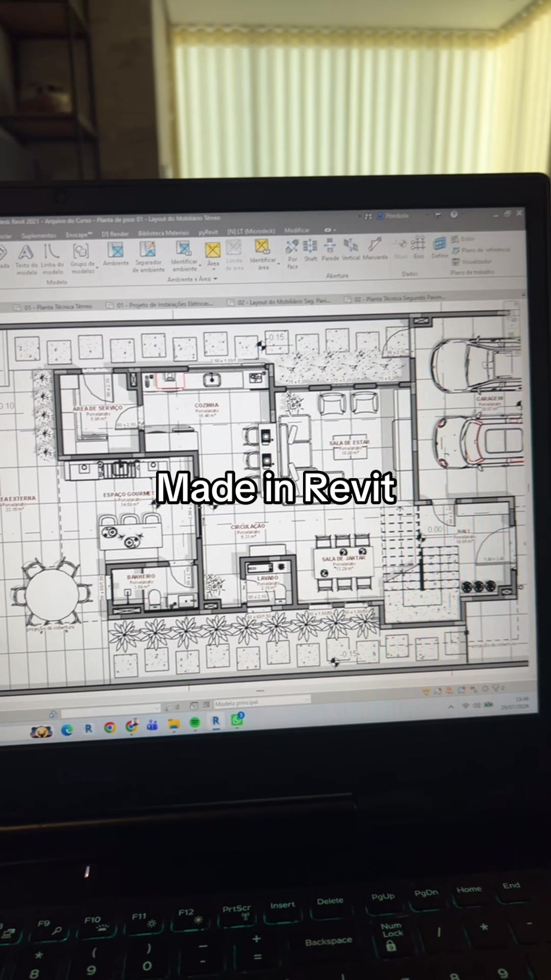Select the Parede opening tool
The height and width of the screenshot is (980, 551).
pyautogui.click(x=330, y=250)
